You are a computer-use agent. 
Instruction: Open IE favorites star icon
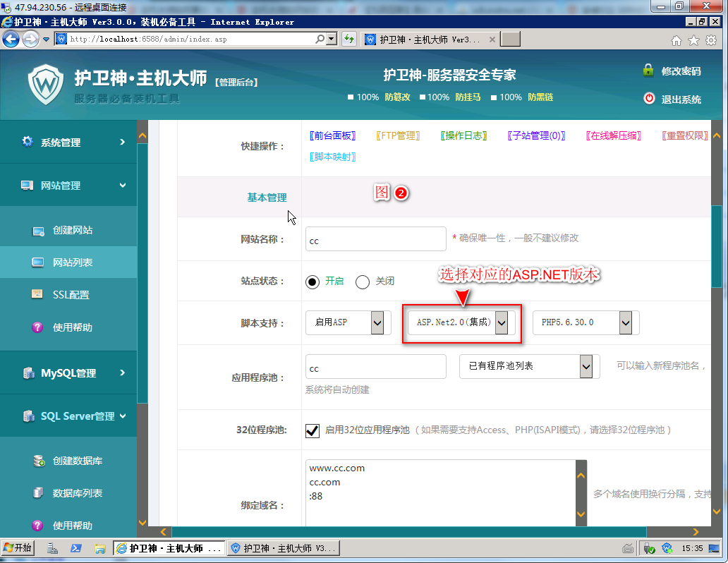(693, 40)
